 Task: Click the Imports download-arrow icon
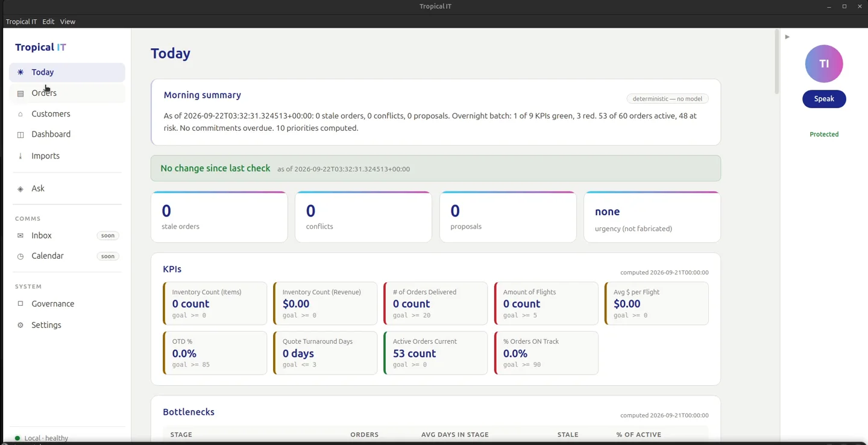pyautogui.click(x=20, y=156)
